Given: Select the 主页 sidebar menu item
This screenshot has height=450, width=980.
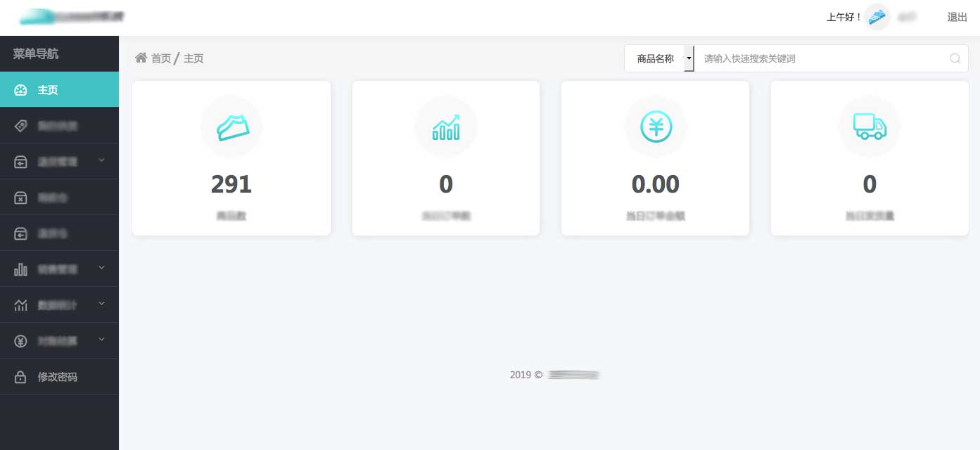Looking at the screenshot, I should [48, 90].
